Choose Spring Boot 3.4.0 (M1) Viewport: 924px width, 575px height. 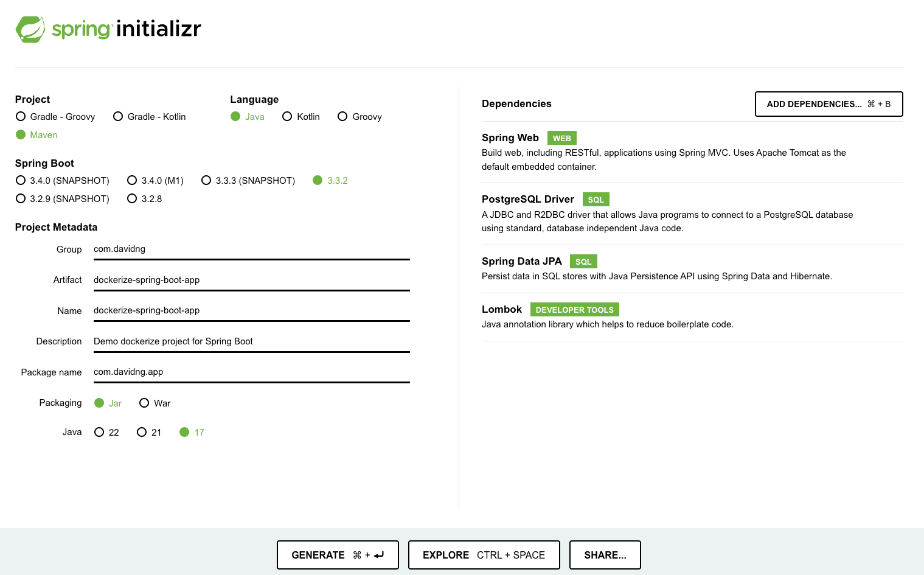click(132, 181)
